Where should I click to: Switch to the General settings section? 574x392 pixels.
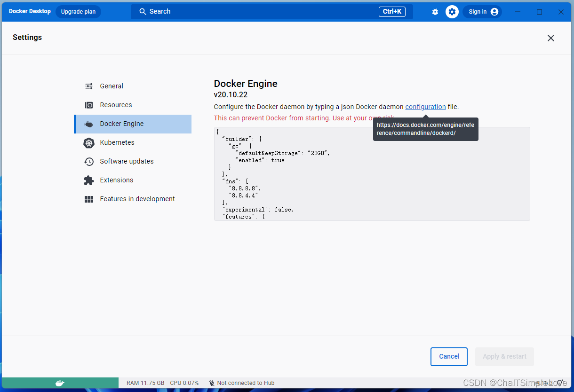tap(112, 86)
